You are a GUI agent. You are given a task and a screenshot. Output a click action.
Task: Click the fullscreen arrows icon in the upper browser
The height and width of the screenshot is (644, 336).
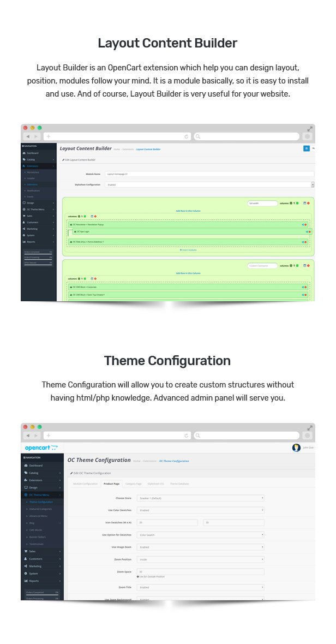coord(310,129)
